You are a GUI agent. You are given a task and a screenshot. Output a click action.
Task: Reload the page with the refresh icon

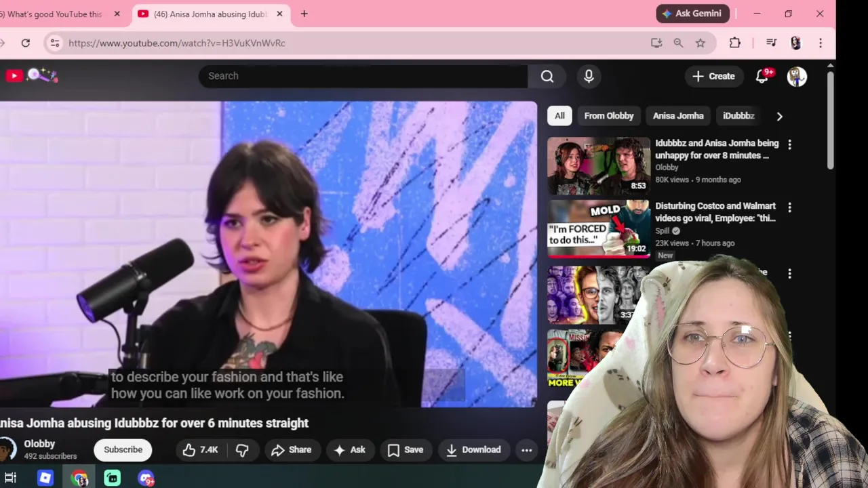click(25, 43)
